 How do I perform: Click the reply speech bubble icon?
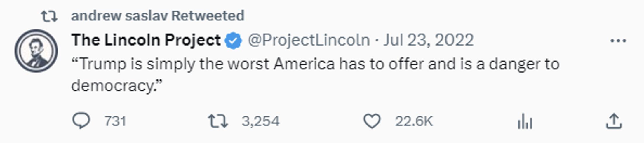click(81, 121)
